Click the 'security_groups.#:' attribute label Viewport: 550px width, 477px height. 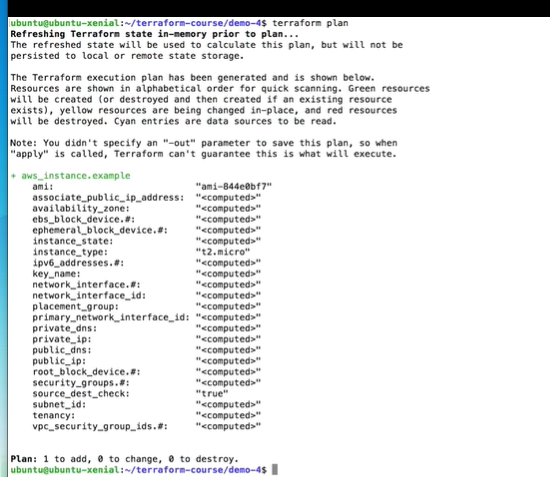[81, 383]
